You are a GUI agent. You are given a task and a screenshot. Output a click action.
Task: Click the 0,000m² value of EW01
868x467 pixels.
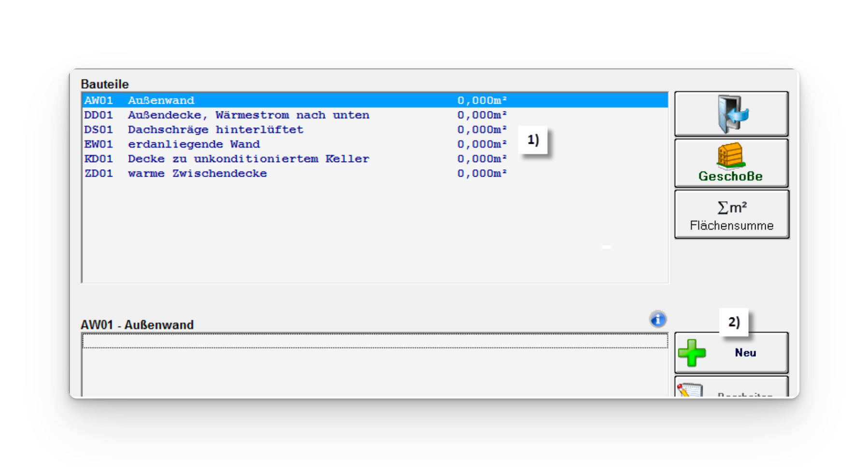(x=482, y=144)
